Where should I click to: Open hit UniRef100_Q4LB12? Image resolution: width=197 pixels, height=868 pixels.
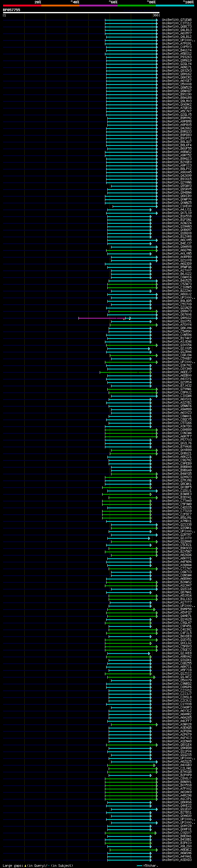(x=177, y=37)
